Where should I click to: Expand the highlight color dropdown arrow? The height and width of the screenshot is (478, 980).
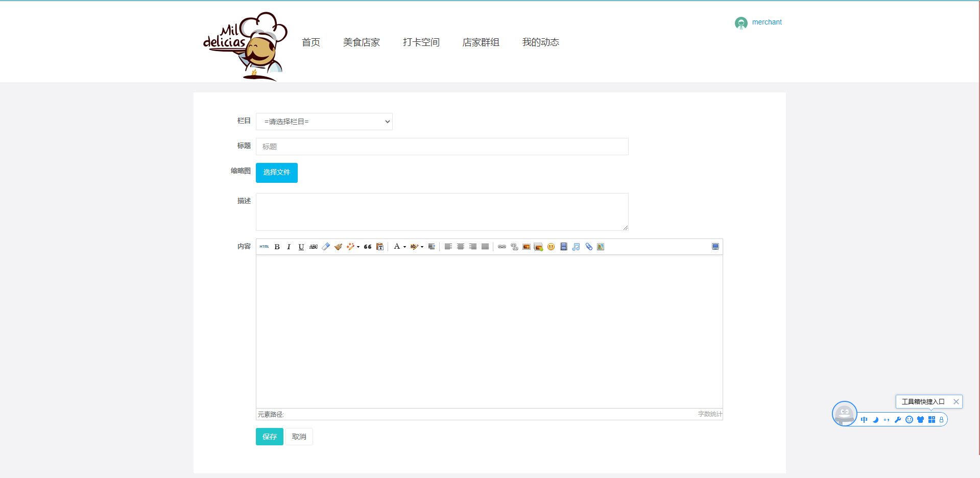pyautogui.click(x=422, y=247)
